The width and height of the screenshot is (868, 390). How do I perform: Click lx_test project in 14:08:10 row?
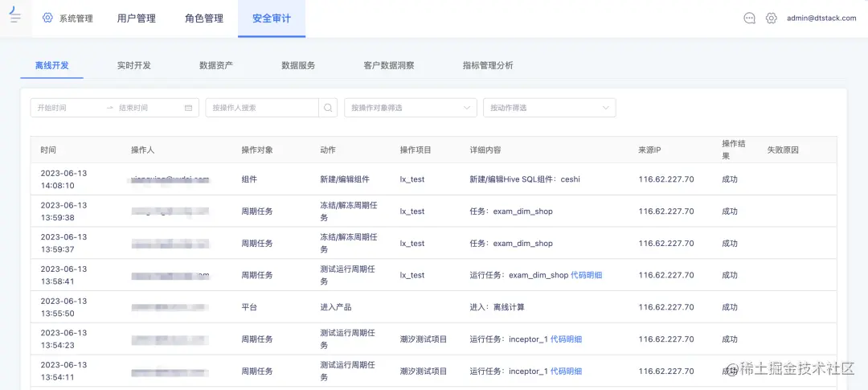tap(412, 179)
